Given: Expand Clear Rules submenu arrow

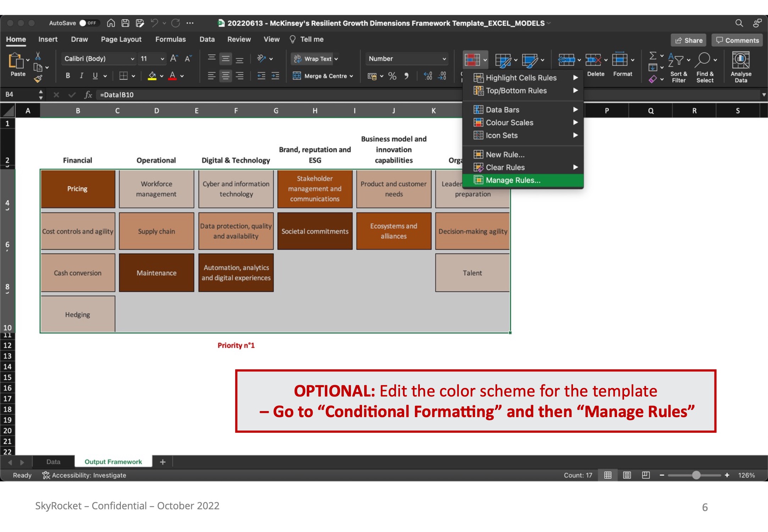Looking at the screenshot, I should pyautogui.click(x=575, y=167).
